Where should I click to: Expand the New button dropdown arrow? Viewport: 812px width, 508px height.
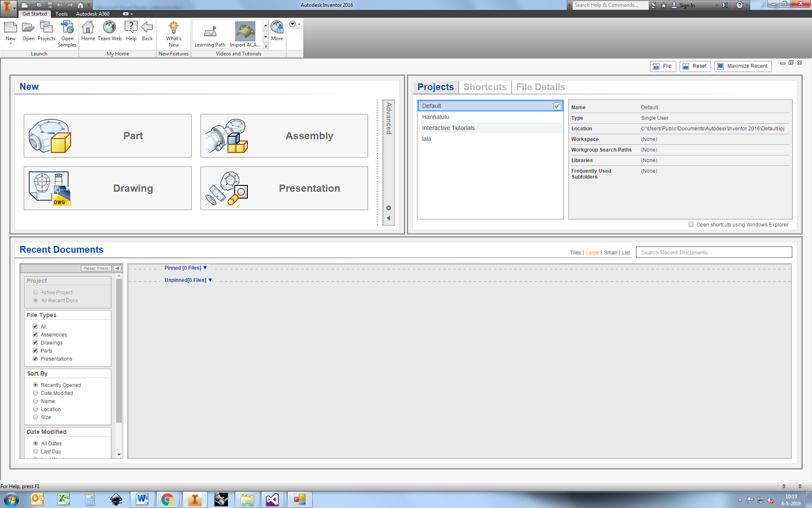pos(11,44)
